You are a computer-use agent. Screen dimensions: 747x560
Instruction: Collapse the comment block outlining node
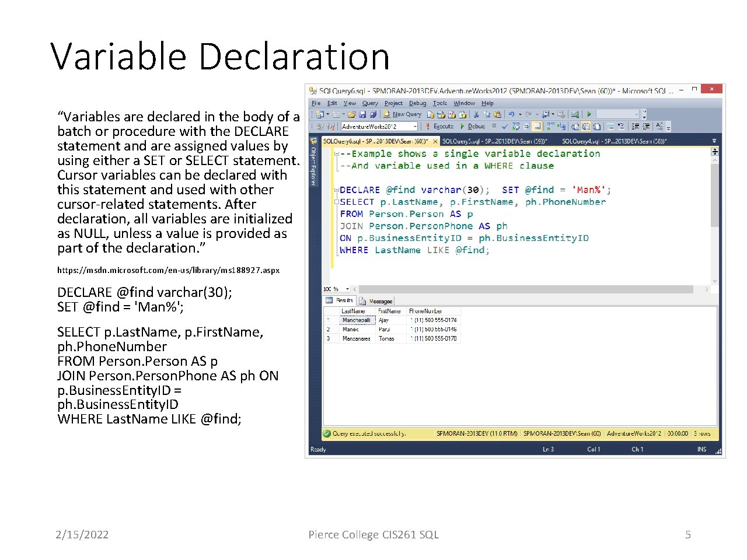tap(337, 153)
